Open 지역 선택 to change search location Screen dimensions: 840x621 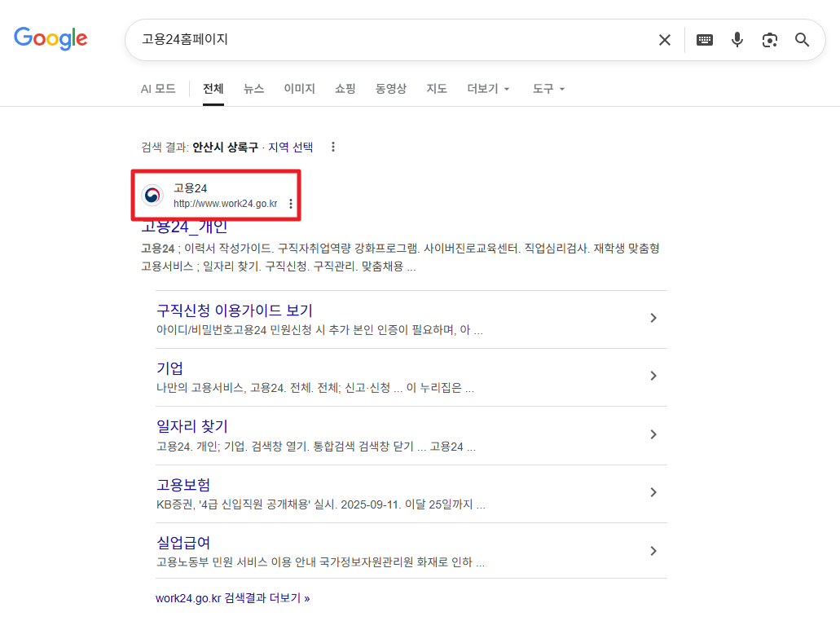tap(290, 147)
